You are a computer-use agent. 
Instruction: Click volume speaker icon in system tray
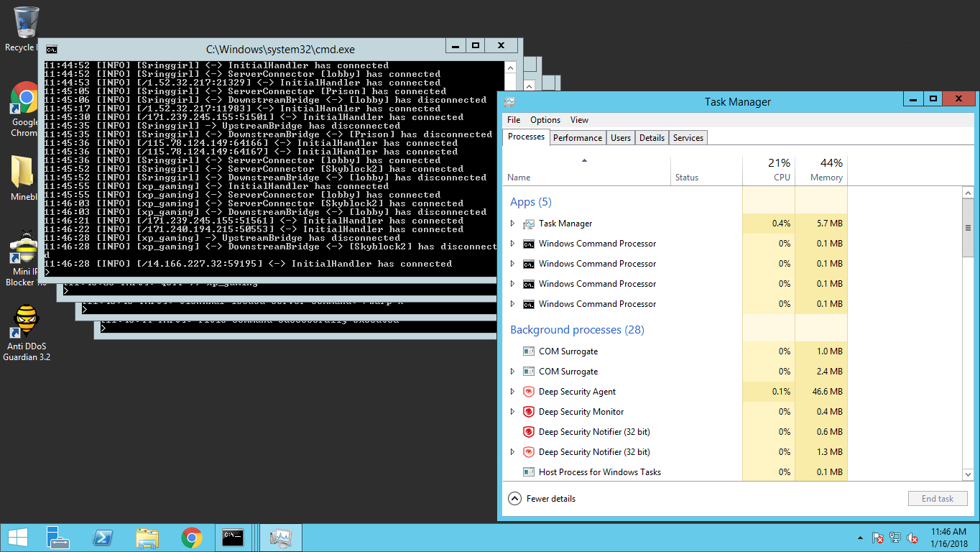point(912,538)
